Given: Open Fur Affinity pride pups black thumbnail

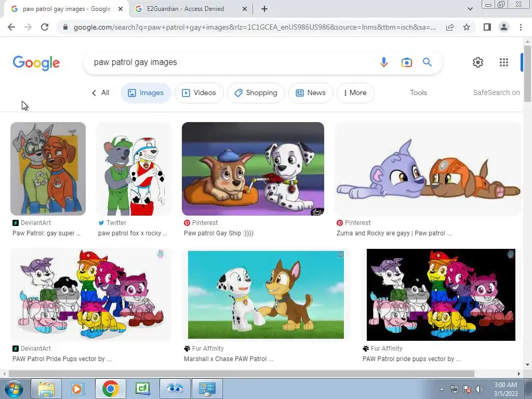Looking at the screenshot, I should [441, 295].
